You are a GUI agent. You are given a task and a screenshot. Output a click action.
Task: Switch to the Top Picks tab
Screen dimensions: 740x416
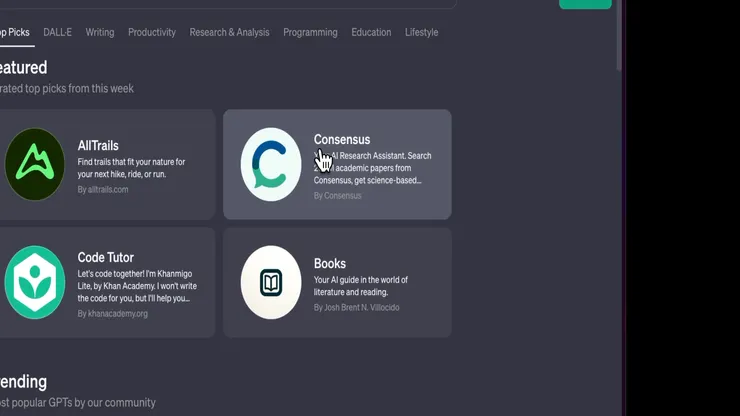click(15, 32)
